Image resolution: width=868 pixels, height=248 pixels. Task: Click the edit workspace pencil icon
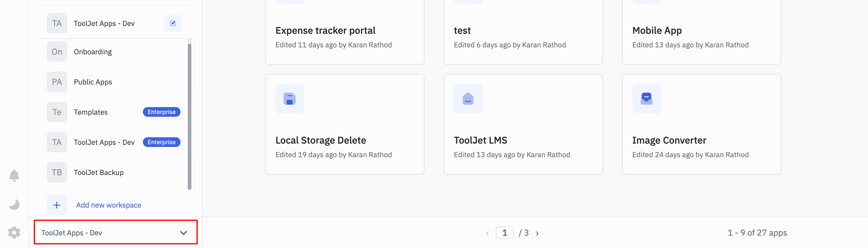point(173,23)
